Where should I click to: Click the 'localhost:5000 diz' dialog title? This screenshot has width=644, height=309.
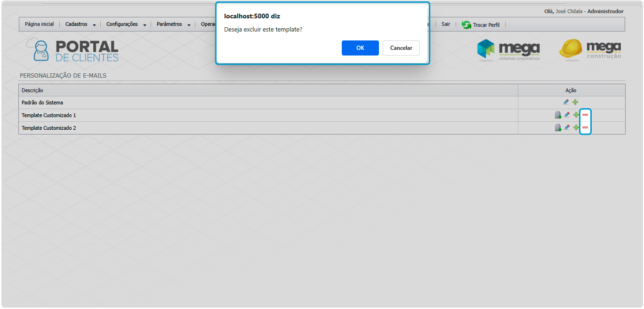tap(252, 16)
